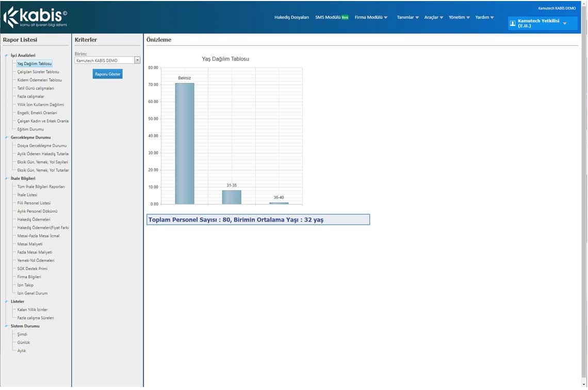Click the page vertical scrollbar
Screen dimensions: 588x390
click(584, 195)
